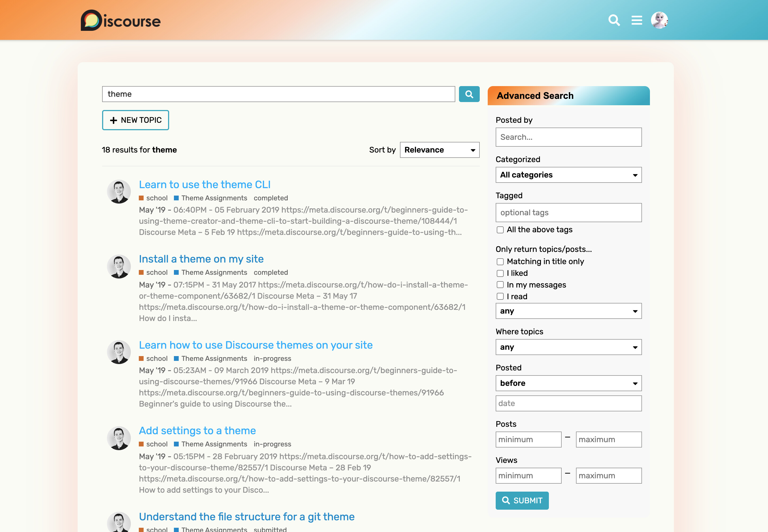The width and height of the screenshot is (768, 532).
Task: Check the I liked option
Action: coord(500,273)
